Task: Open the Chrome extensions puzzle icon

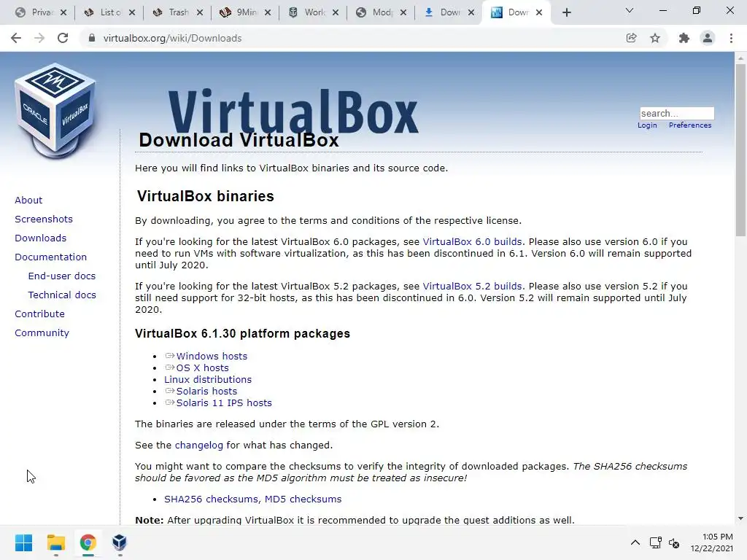Action: click(684, 38)
